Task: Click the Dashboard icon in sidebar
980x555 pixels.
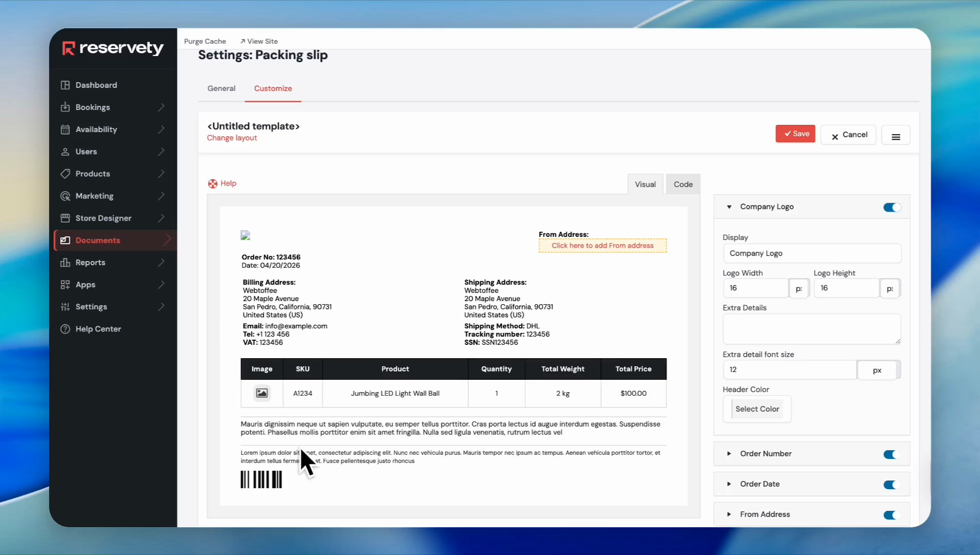Action: point(65,85)
